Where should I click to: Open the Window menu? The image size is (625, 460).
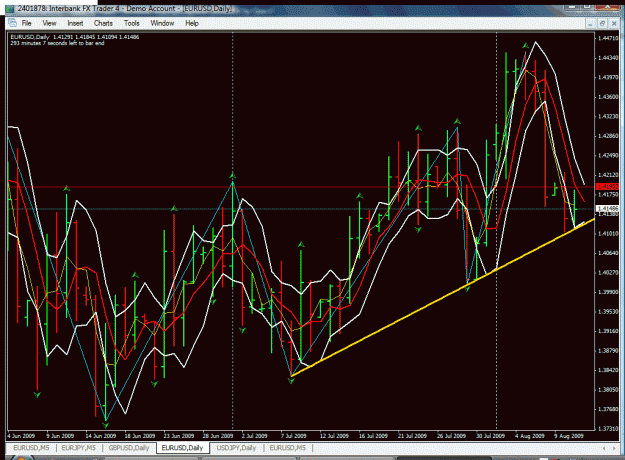[x=162, y=23]
